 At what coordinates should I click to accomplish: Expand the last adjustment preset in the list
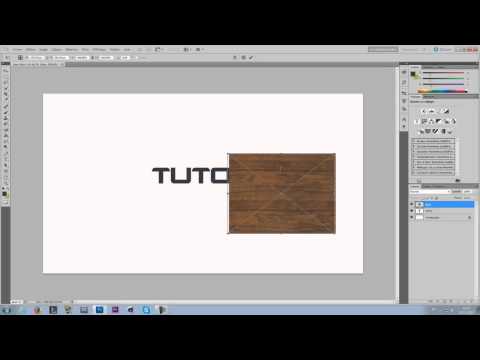(414, 173)
